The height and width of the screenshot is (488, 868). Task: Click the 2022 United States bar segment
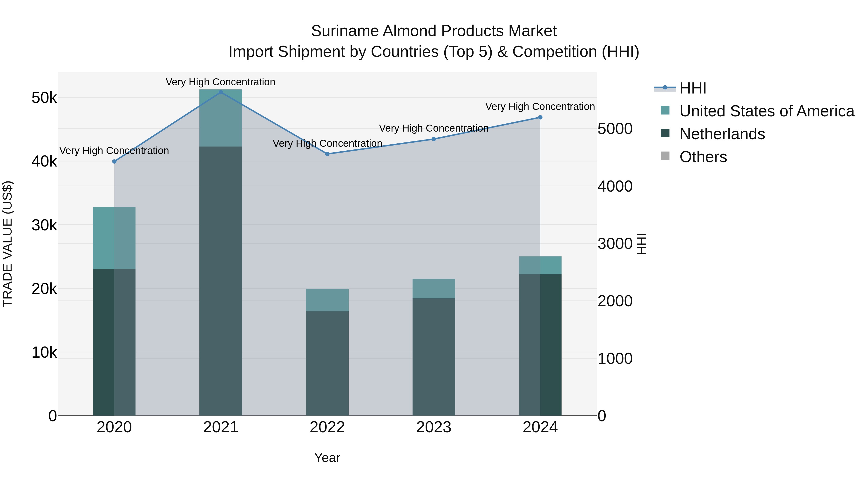click(327, 300)
